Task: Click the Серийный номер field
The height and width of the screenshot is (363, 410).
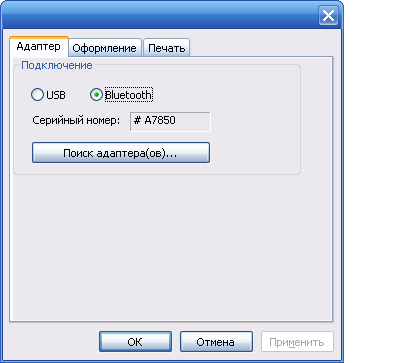Action: (x=170, y=121)
